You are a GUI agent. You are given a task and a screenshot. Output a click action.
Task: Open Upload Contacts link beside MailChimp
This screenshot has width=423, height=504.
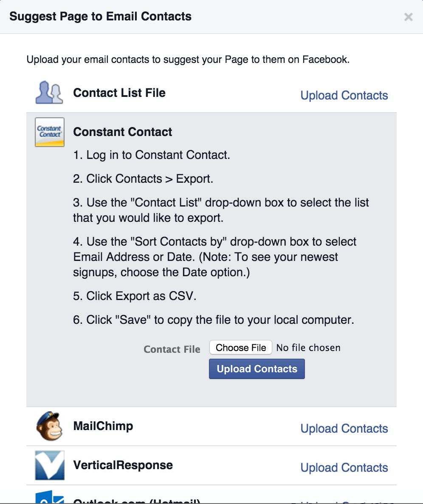pyautogui.click(x=344, y=429)
